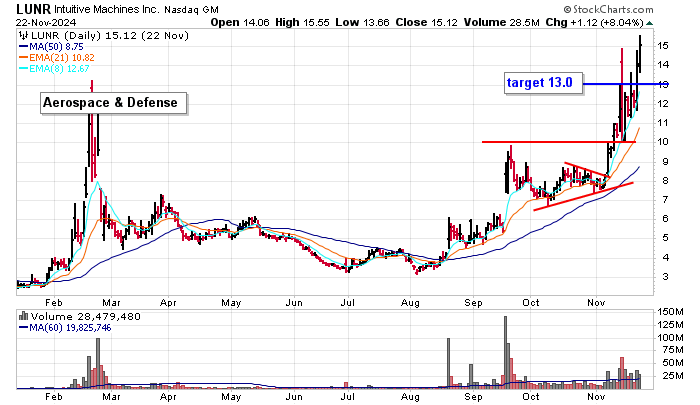Click the Volume 28,479,480 legend text

pyautogui.click(x=85, y=317)
